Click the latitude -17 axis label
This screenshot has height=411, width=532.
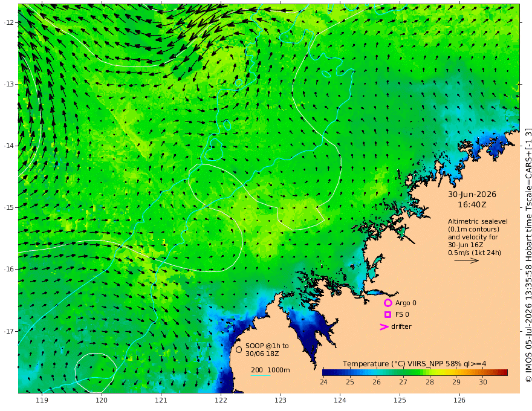tap(9, 331)
